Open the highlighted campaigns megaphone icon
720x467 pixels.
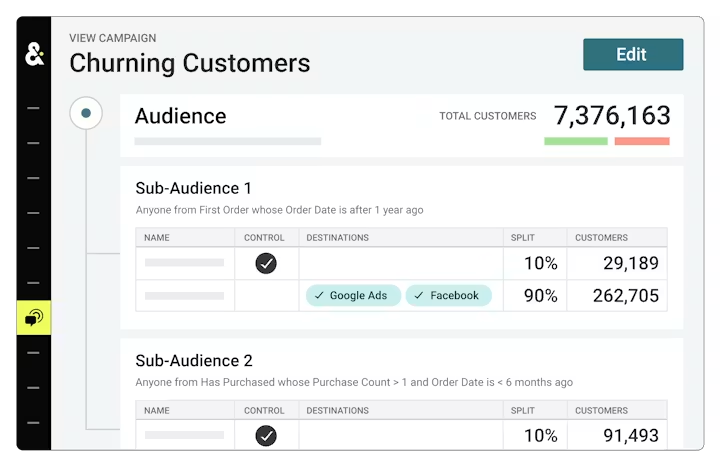click(34, 317)
